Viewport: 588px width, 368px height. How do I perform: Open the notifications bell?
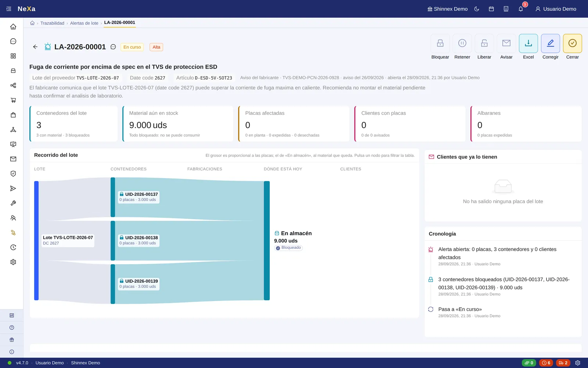[x=521, y=9]
